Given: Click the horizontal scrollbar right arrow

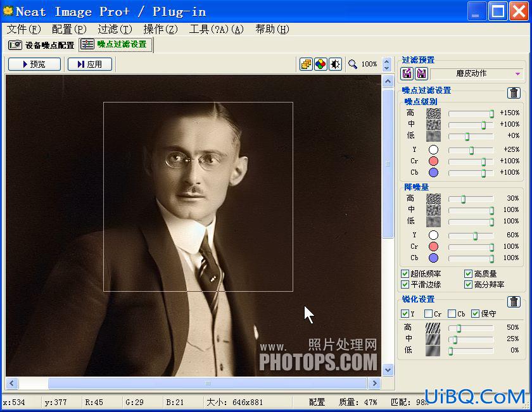Looking at the screenshot, I should pyautogui.click(x=374, y=383).
